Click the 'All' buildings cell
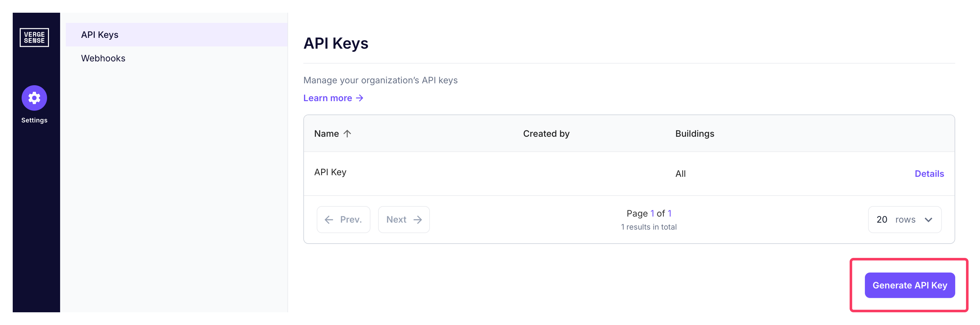This screenshot has height=325, width=980. 680,174
